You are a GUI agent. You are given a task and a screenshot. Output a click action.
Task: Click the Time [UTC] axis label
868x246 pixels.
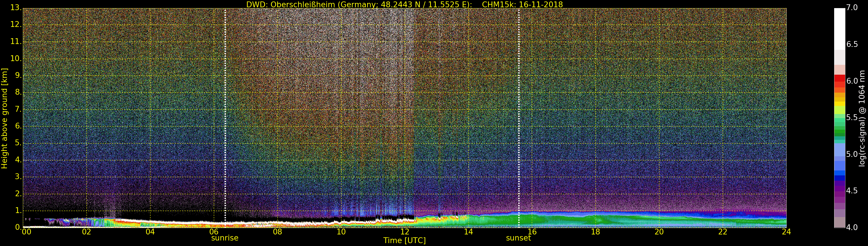pos(404,241)
